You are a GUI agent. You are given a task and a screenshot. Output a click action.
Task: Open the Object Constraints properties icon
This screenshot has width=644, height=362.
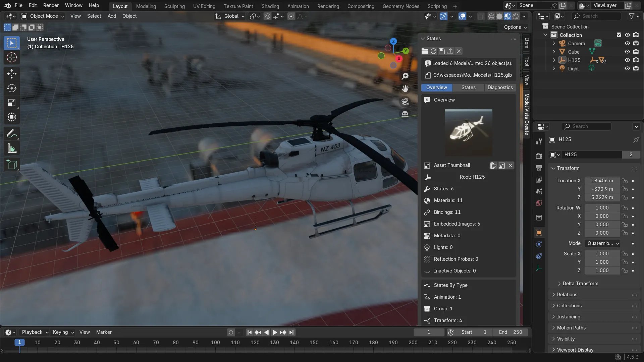(x=539, y=256)
